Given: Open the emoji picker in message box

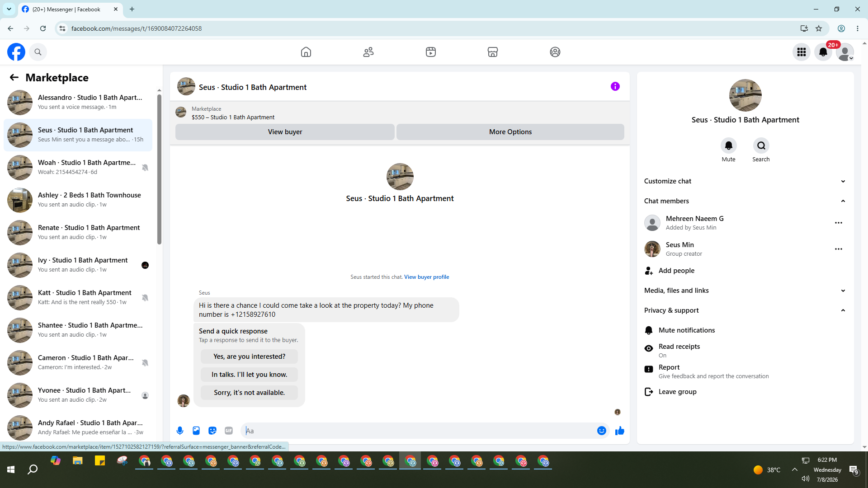Looking at the screenshot, I should tap(602, 431).
